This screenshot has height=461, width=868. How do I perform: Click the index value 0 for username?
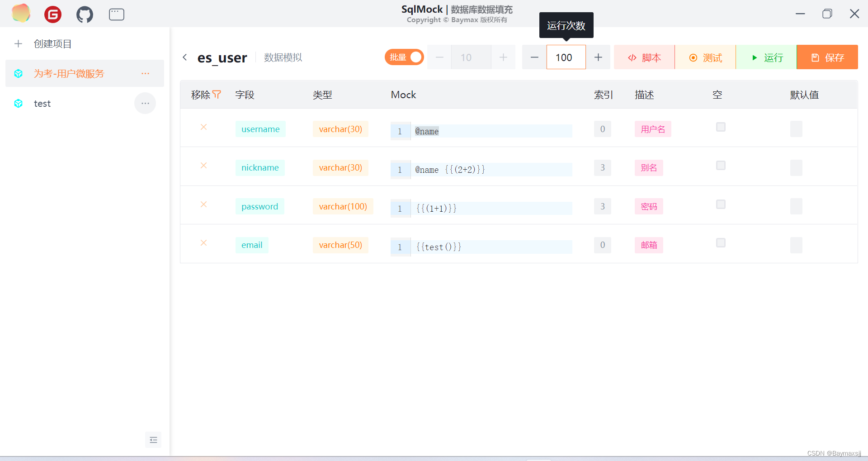(603, 129)
